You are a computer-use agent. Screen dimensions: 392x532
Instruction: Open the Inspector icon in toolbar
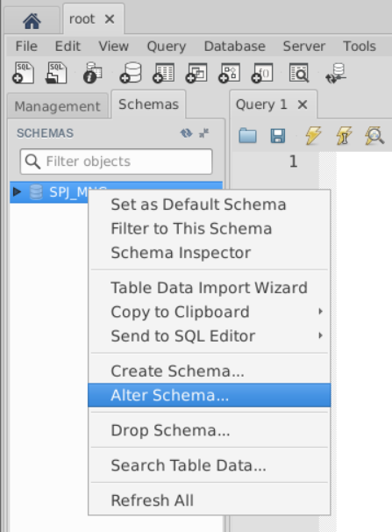[x=92, y=73]
